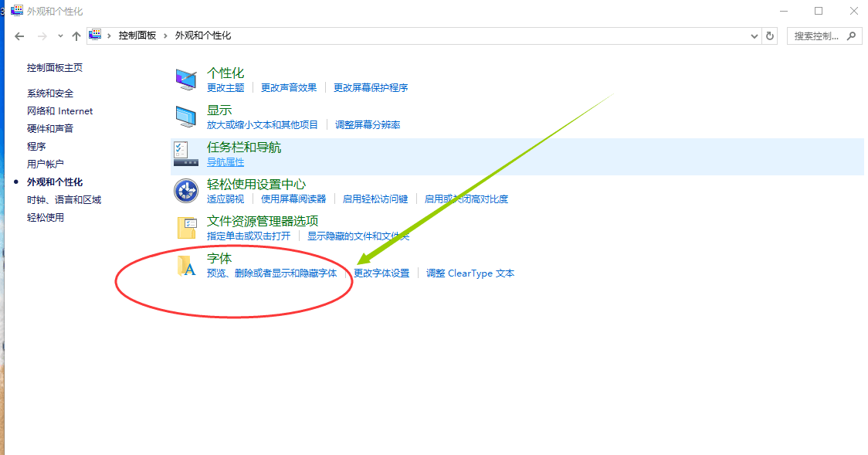Click the 导航属性 link

pos(225,161)
